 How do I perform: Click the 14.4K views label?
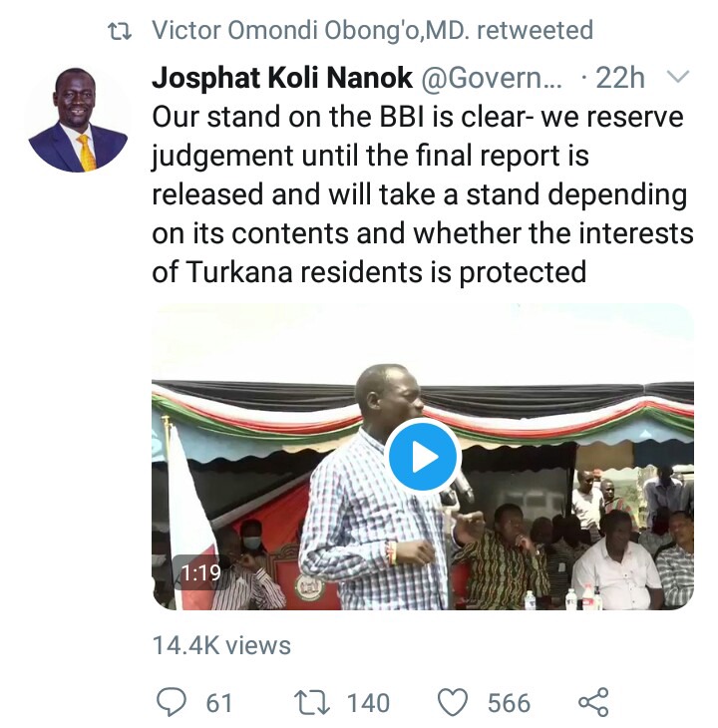[x=221, y=645]
